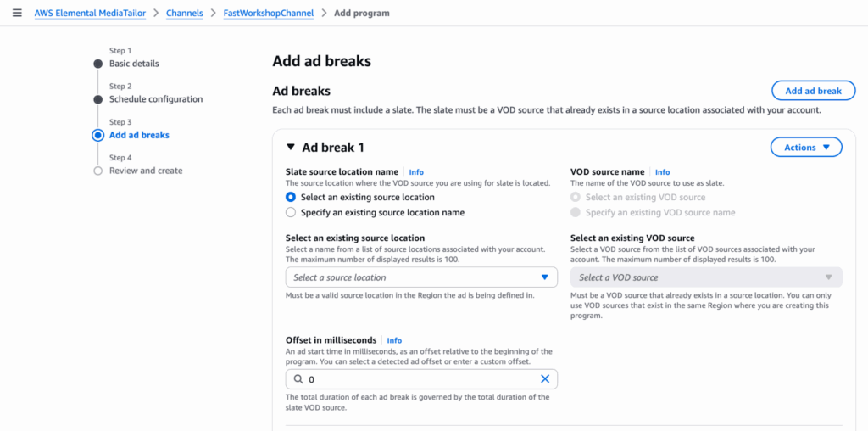Click the Step 3 Add ad breaks indicator
Image resolution: width=868 pixels, height=431 pixels.
coord(98,135)
